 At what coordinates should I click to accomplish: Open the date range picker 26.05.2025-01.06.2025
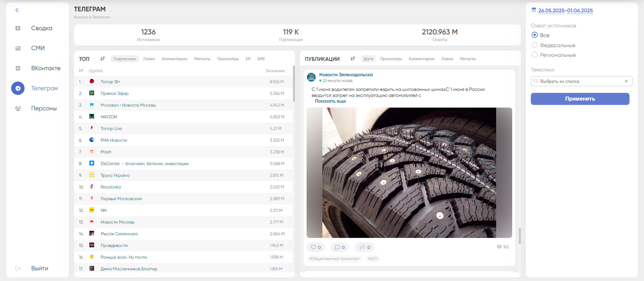point(565,10)
